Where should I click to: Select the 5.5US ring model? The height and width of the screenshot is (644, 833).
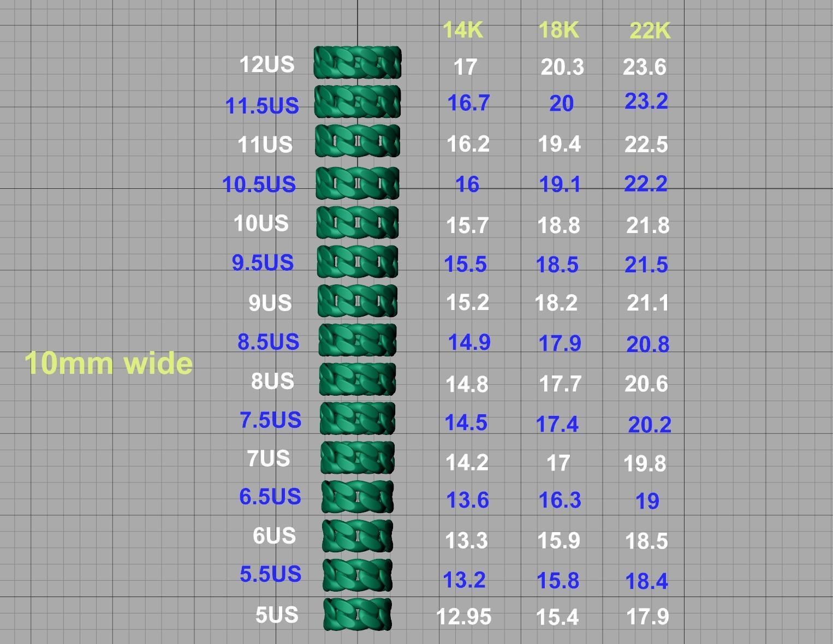[x=358, y=575]
